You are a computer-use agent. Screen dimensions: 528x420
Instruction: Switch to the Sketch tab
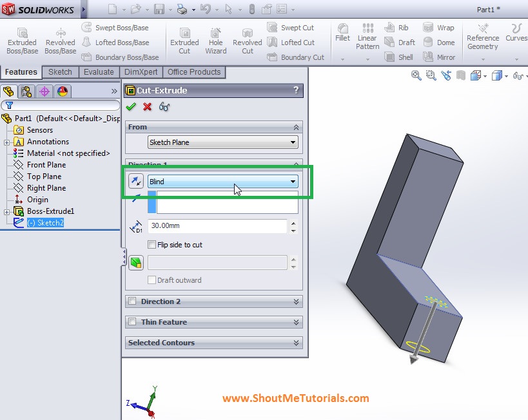coord(60,72)
